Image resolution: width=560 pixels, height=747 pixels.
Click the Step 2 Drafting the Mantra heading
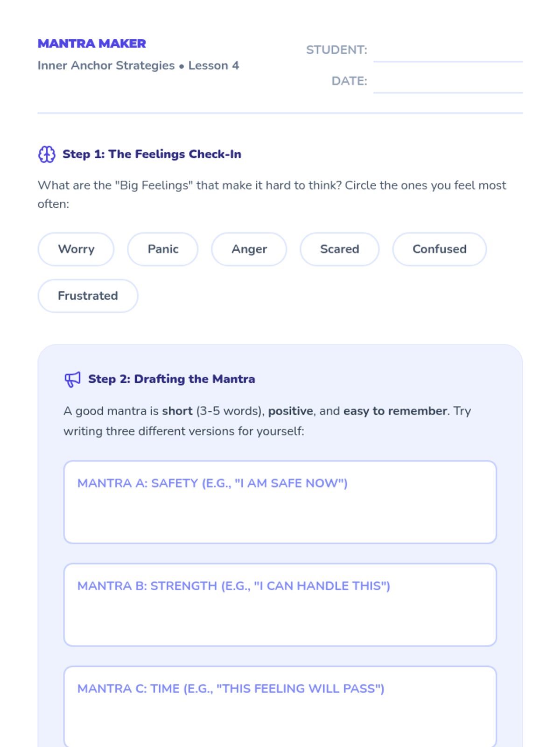click(171, 379)
